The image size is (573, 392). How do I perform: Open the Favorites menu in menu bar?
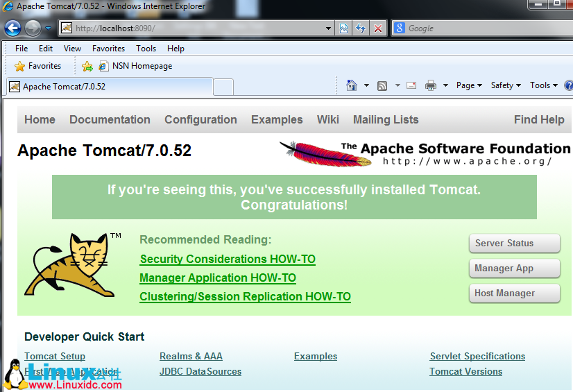pyautogui.click(x=108, y=49)
